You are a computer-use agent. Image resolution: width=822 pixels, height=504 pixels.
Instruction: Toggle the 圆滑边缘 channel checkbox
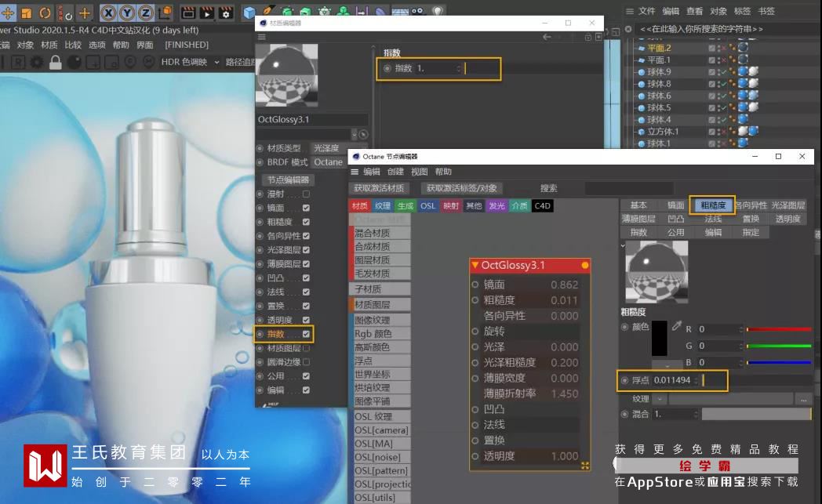click(306, 362)
